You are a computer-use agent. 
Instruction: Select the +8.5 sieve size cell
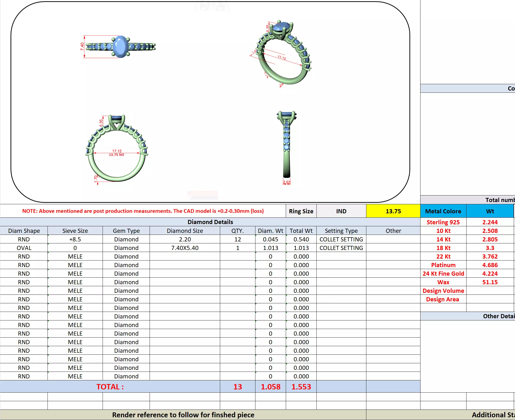[x=75, y=239]
